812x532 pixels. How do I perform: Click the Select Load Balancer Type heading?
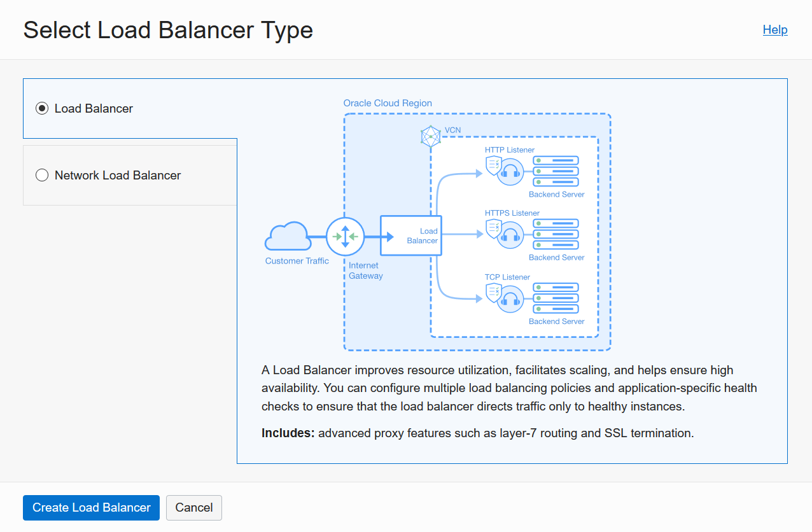(x=168, y=30)
